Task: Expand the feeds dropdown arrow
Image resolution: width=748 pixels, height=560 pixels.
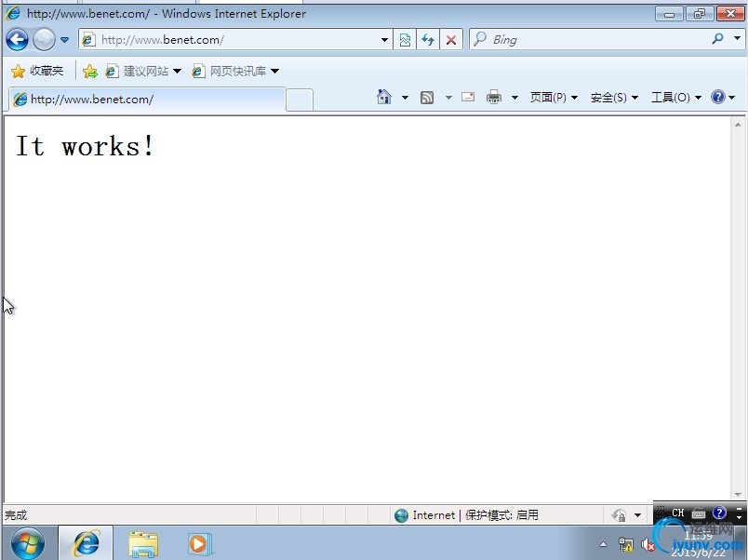Action: click(x=448, y=98)
